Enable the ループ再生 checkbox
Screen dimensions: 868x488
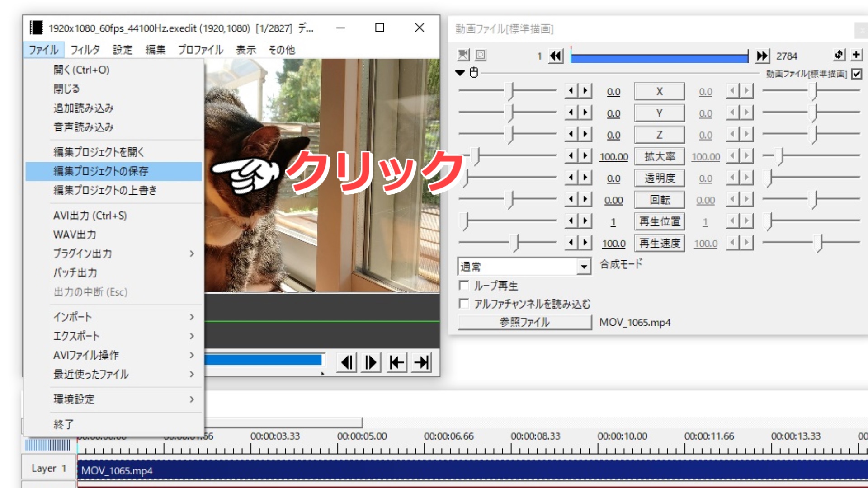coord(463,286)
